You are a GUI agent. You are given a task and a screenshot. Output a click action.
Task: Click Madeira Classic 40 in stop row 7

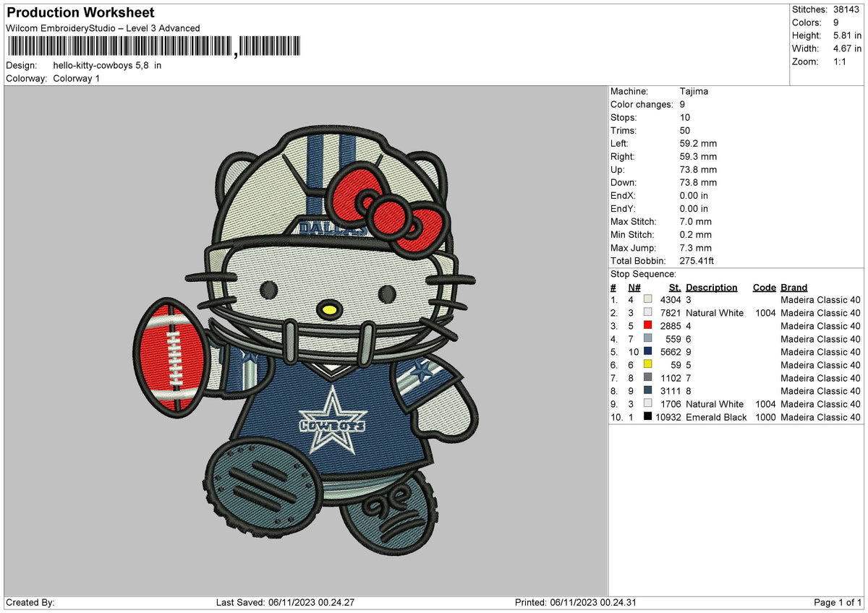click(x=820, y=378)
